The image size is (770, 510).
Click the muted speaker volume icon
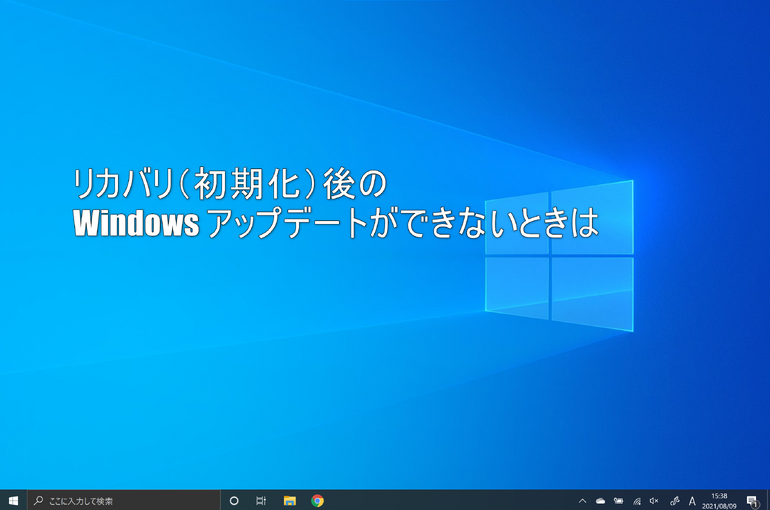(654, 501)
